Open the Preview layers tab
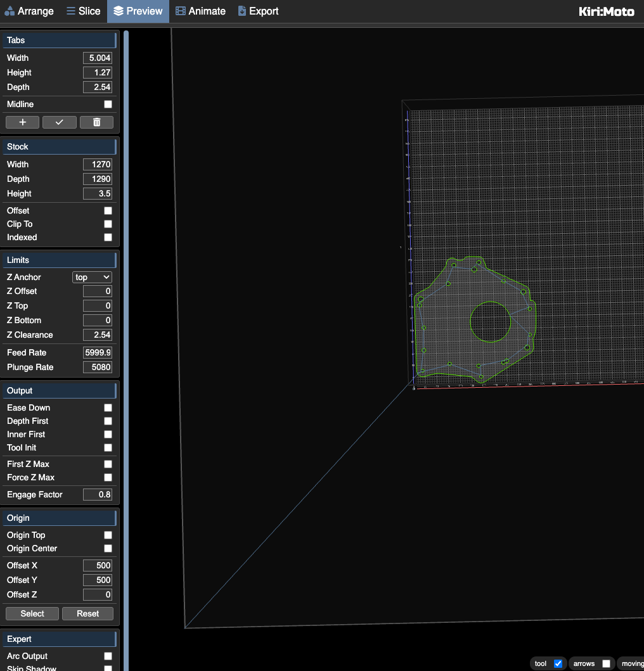This screenshot has height=671, width=644. pos(138,11)
